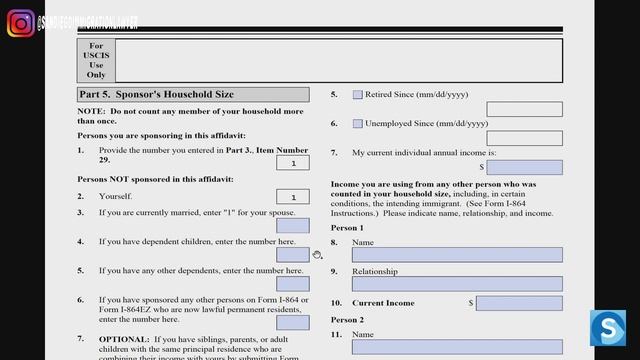The image size is (640, 360).
Task: Open the Instagram logo icon
Action: pyautogui.click(x=21, y=23)
